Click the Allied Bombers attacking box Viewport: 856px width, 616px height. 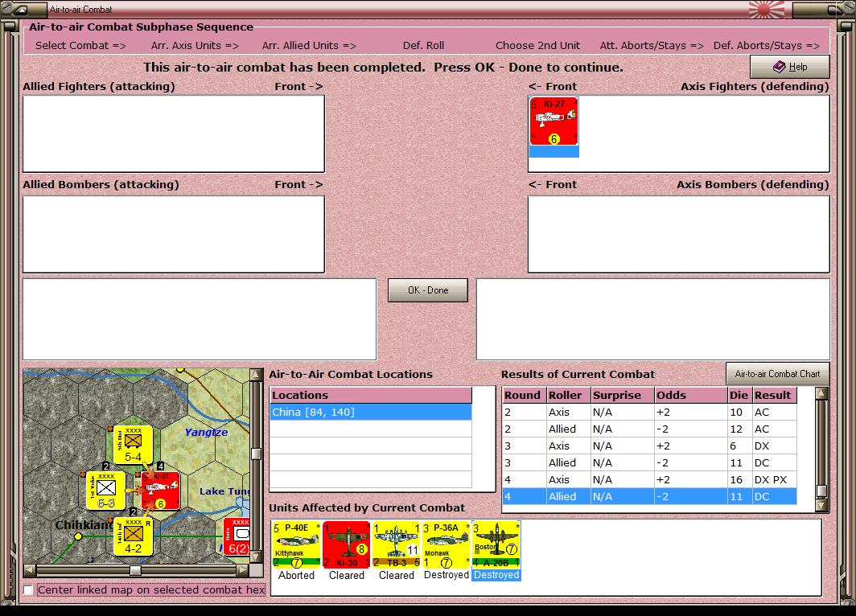[174, 234]
